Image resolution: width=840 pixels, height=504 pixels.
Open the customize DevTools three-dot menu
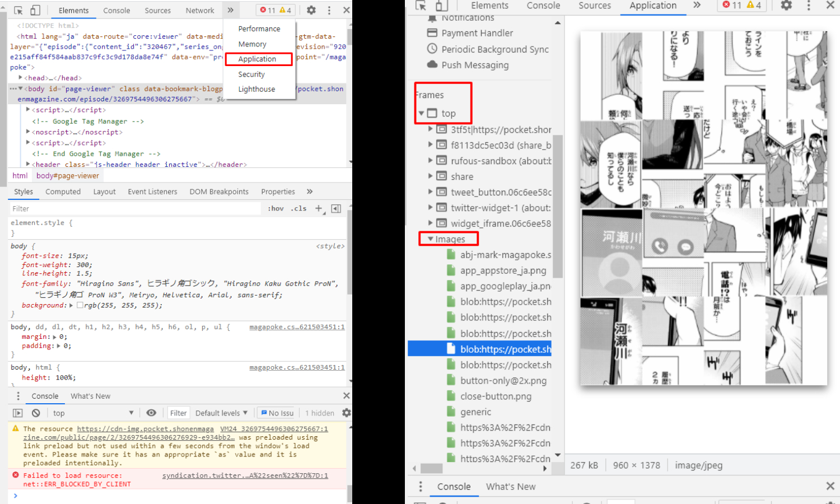[x=330, y=10]
